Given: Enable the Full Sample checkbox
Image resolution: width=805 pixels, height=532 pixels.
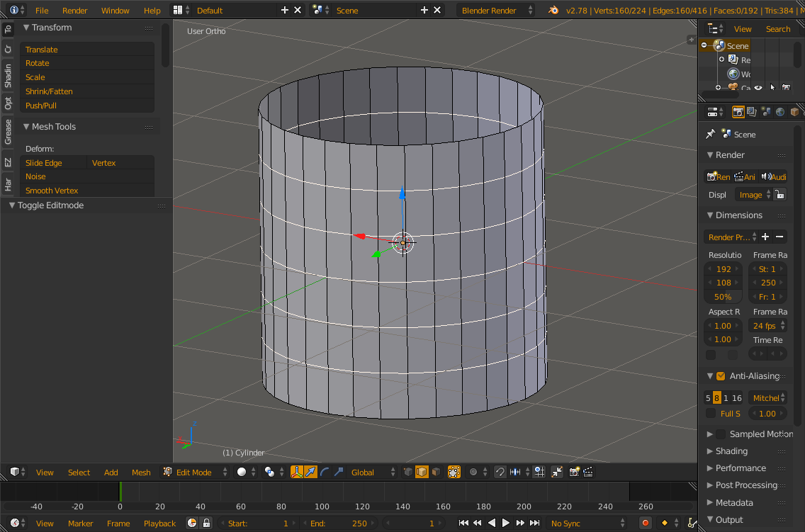Looking at the screenshot, I should click(711, 414).
